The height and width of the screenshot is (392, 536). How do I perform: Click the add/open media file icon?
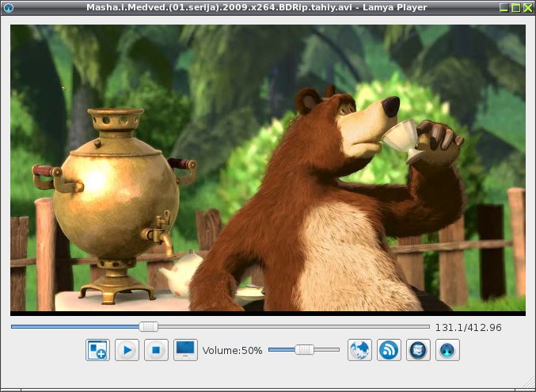(97, 350)
